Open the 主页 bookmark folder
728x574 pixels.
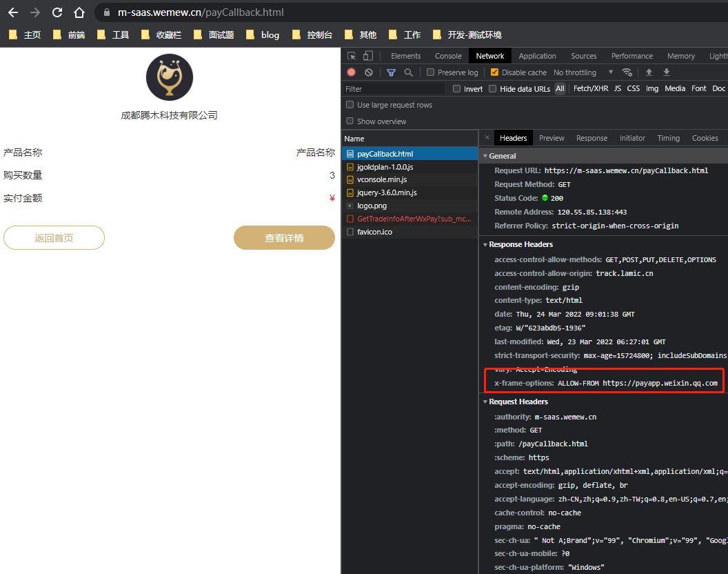[25, 35]
